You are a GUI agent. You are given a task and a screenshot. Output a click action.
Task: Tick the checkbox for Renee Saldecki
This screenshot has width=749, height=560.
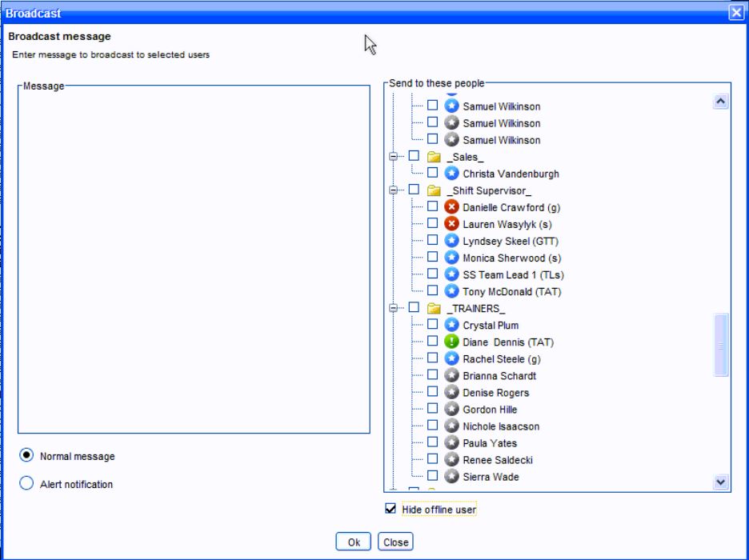click(432, 459)
